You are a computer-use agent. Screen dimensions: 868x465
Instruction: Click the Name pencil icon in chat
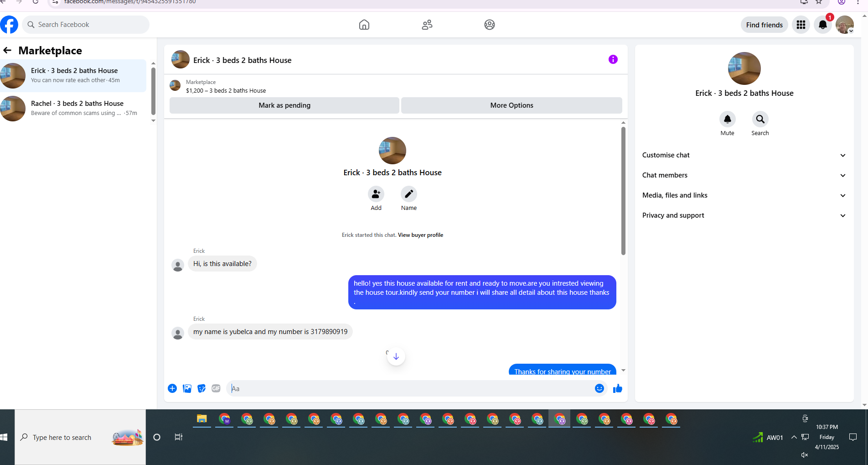408,194
